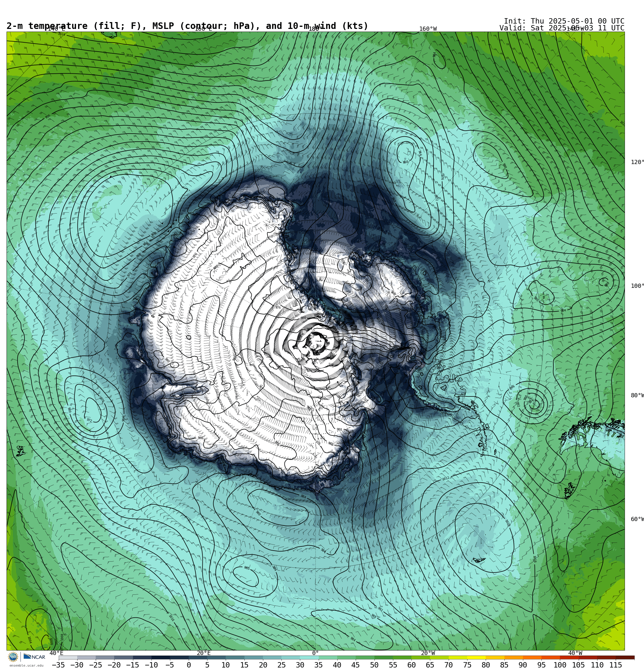This screenshot has height=669, width=644.
Task: Click the 20°E longitude label at bottom
Action: click(x=204, y=653)
